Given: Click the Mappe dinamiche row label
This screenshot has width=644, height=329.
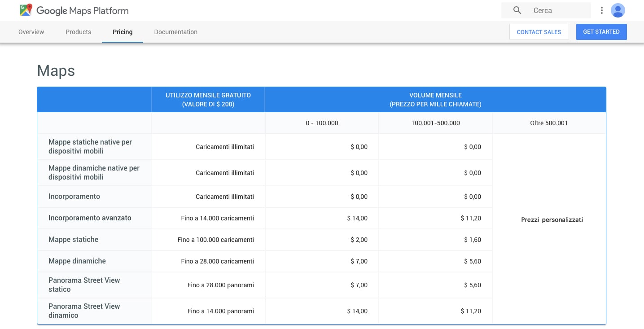Looking at the screenshot, I should (x=77, y=261).
